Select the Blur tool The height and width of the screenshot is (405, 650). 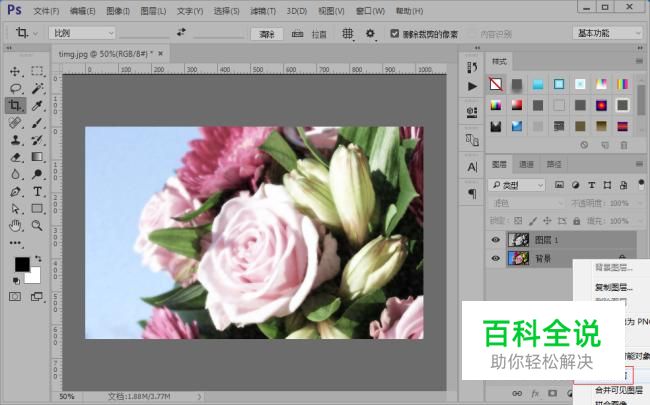tap(15, 174)
